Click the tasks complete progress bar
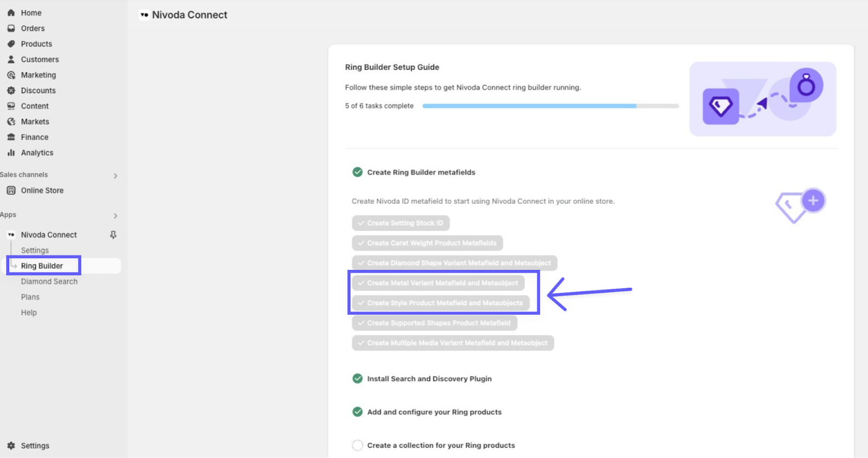This screenshot has height=458, width=868. point(551,106)
